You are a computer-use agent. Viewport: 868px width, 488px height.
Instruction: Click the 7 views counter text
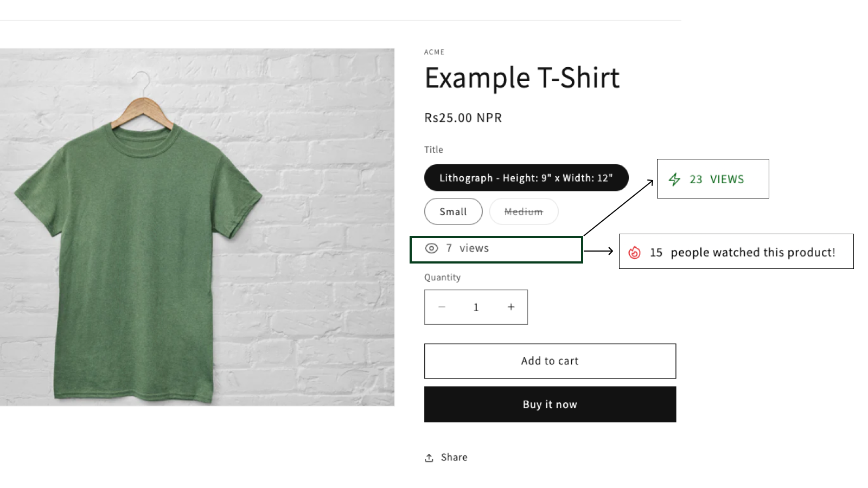[468, 248]
